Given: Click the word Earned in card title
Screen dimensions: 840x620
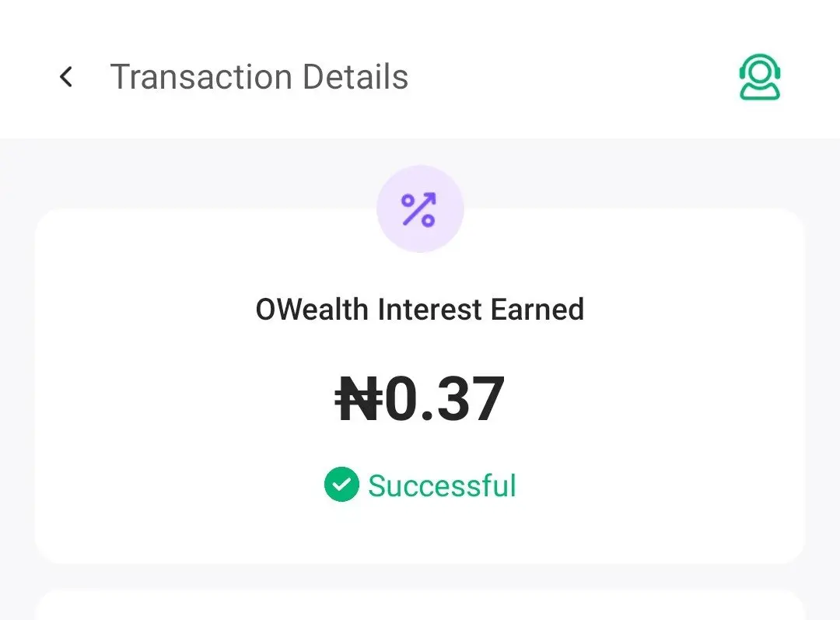Looking at the screenshot, I should point(537,310).
